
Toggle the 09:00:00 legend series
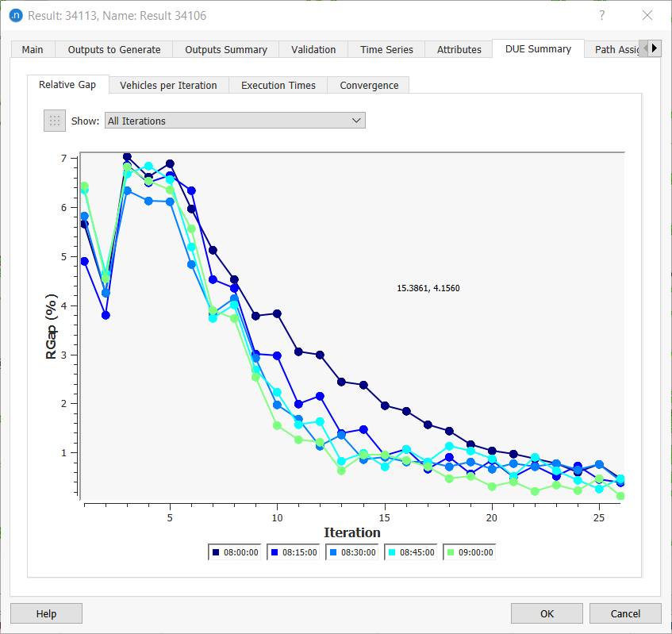(x=470, y=552)
